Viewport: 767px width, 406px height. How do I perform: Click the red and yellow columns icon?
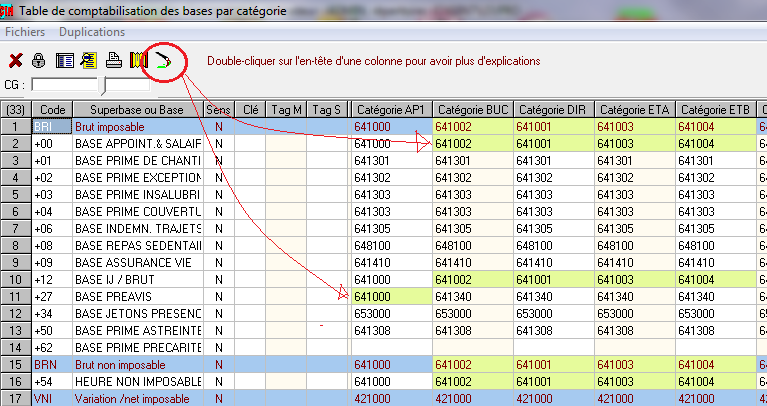(x=138, y=61)
